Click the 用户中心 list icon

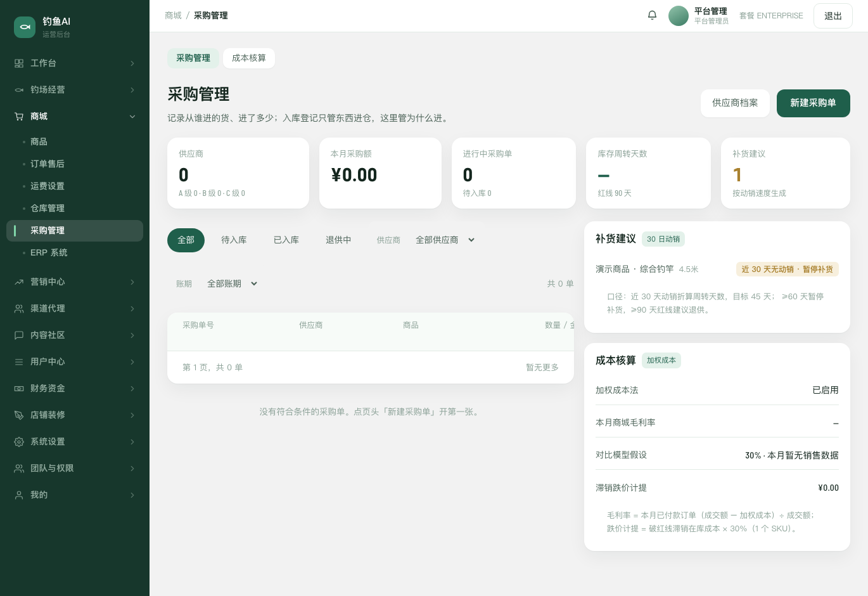point(19,362)
